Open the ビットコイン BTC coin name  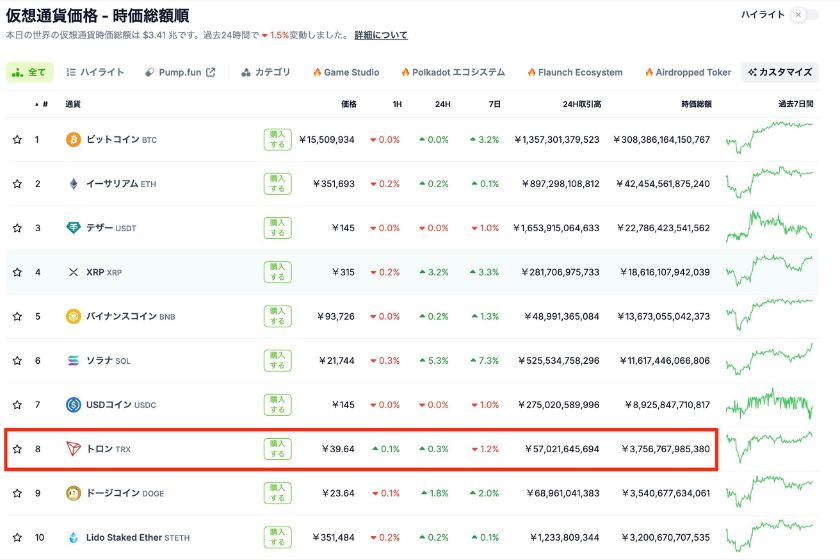point(122,140)
